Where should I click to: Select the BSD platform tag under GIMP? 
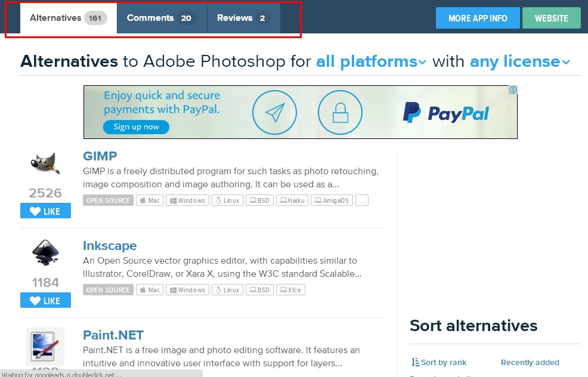point(259,200)
